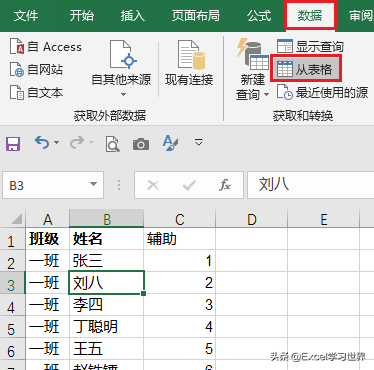
Task: Select the 数据 ribbon tab
Action: coord(310,16)
